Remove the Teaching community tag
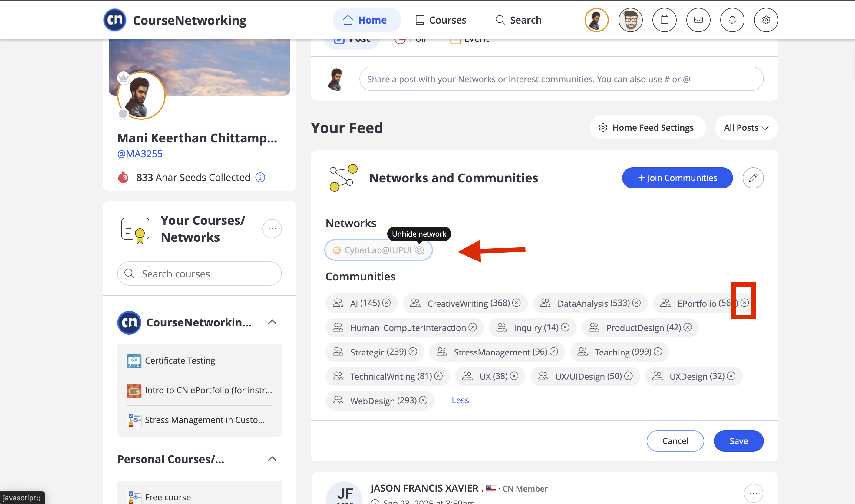Screen dimensions: 855x504 pos(658,352)
